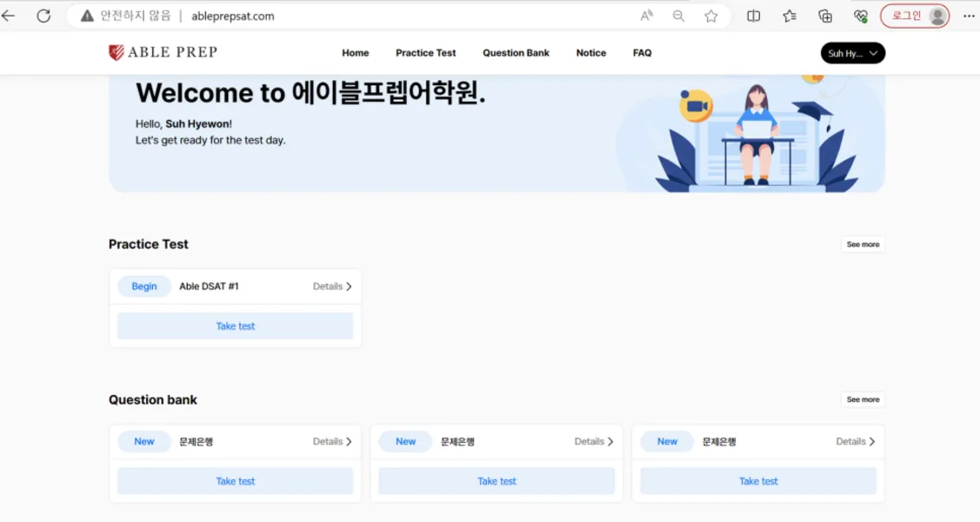Open the Notice menu item
Screen dimensions: 980x522
[x=590, y=53]
